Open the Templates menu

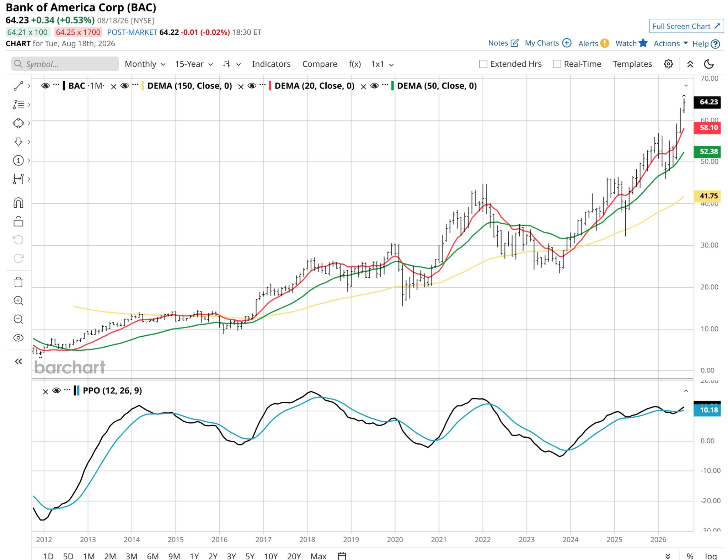[632, 64]
